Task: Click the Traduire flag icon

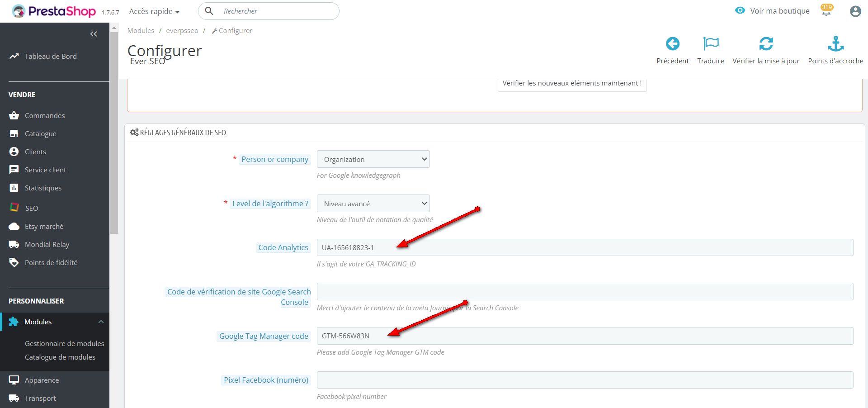Action: [x=711, y=44]
